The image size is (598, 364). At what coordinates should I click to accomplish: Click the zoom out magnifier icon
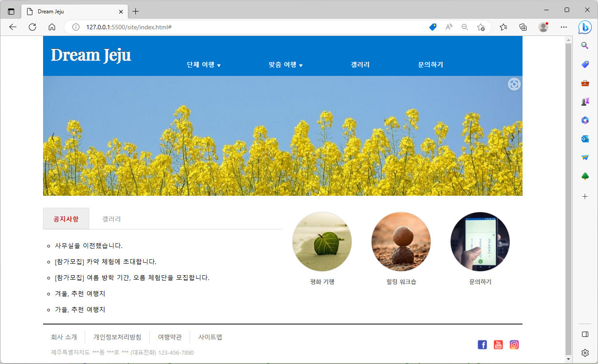pos(465,27)
